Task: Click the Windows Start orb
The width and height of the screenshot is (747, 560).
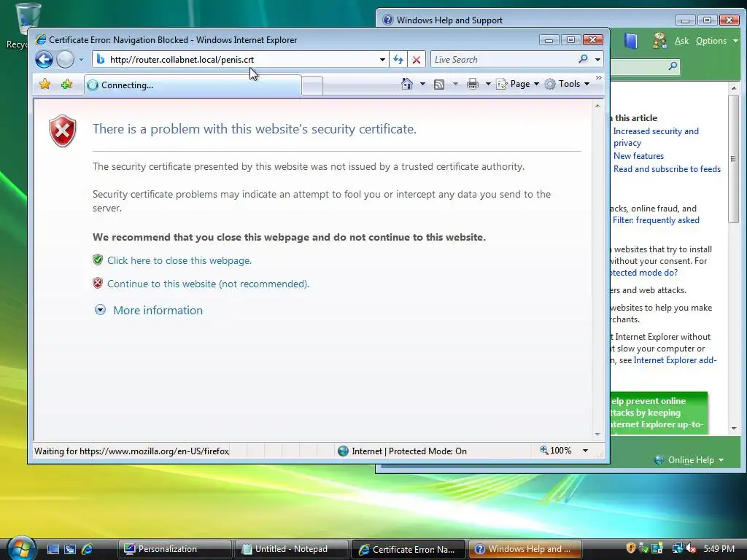Action: pos(22,548)
